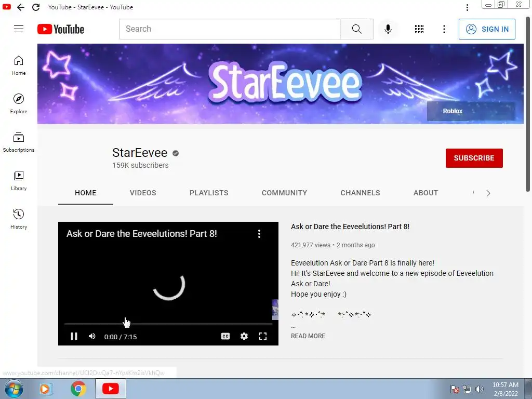Switch to the PLAYLISTS tab
Screen dimensions: 532x399
pos(209,193)
